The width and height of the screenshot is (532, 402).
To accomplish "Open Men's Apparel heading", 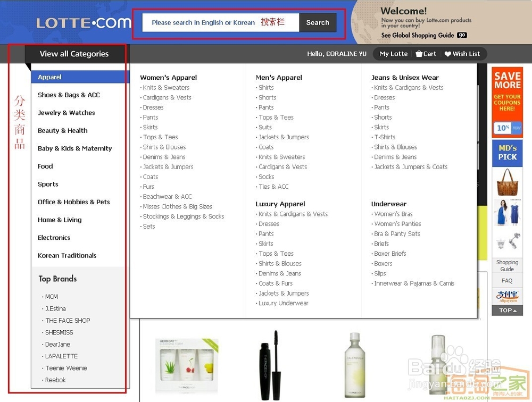I will [279, 77].
